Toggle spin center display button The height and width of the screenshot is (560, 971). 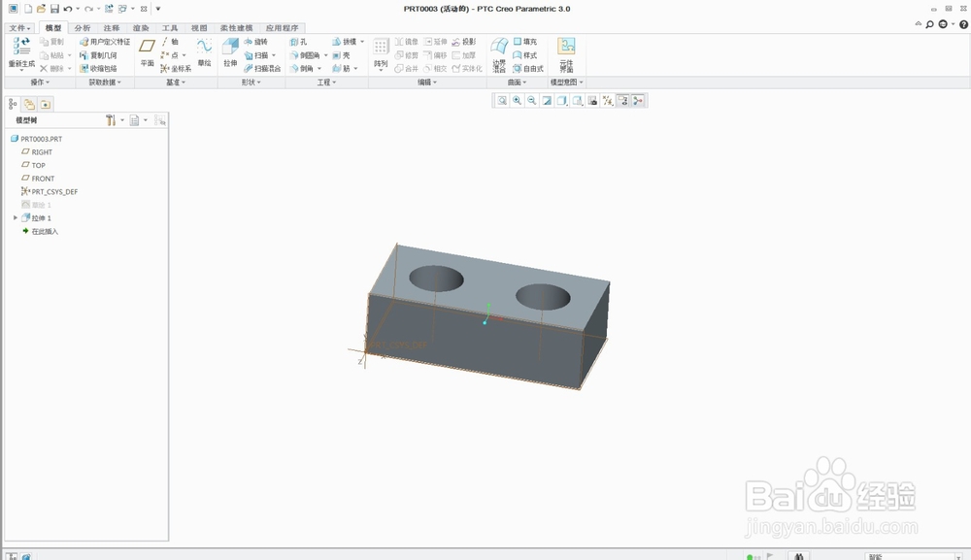click(x=638, y=100)
